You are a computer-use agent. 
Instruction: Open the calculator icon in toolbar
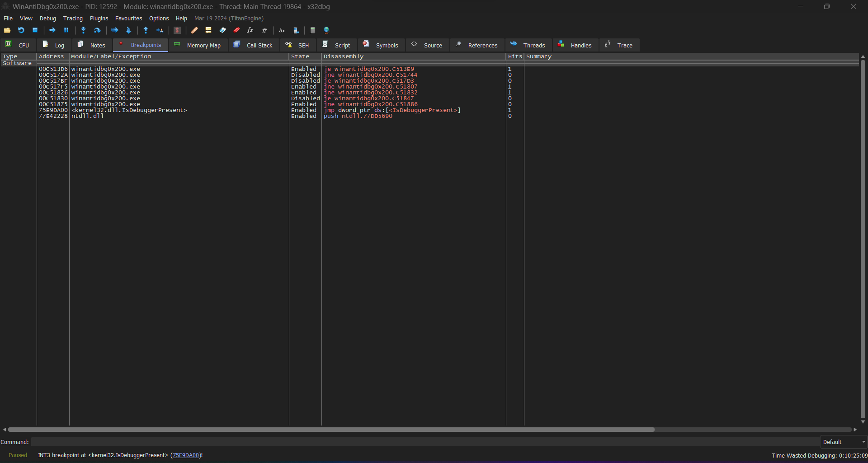tap(312, 30)
